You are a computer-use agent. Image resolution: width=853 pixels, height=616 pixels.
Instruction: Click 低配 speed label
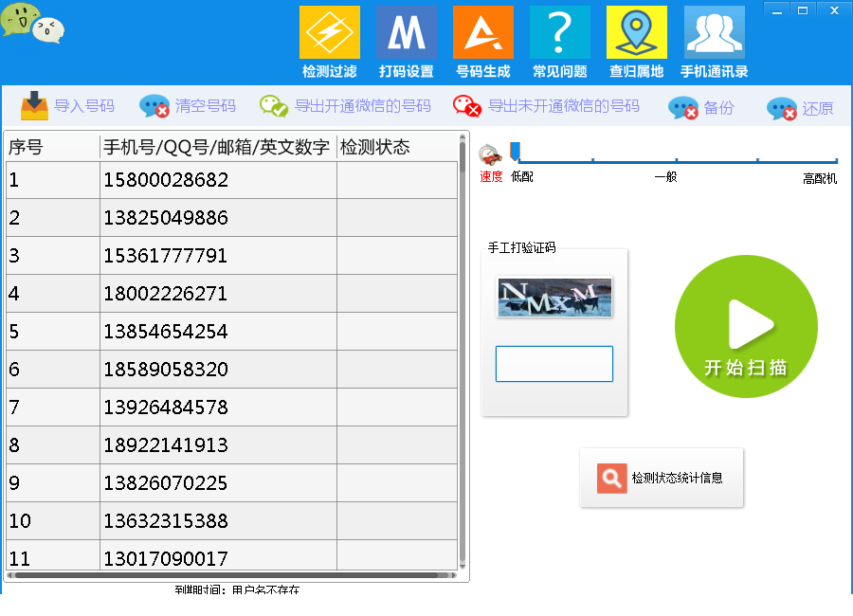(x=521, y=177)
